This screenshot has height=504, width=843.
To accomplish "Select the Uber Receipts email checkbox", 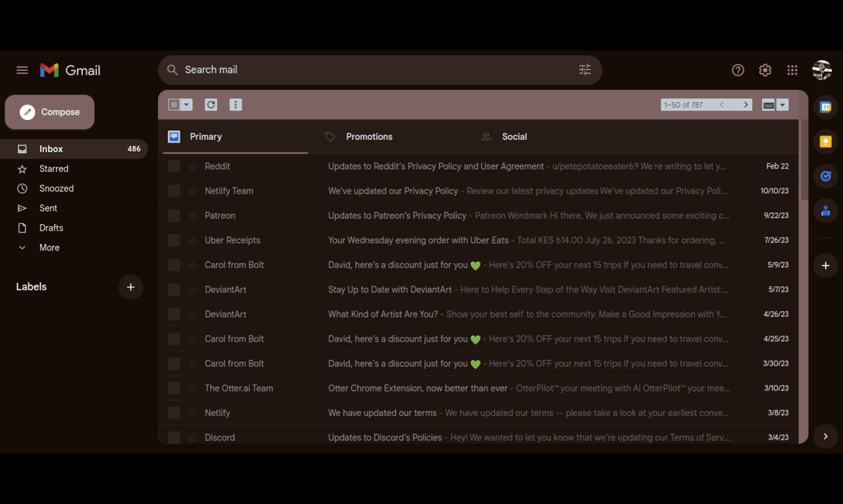I will (174, 240).
